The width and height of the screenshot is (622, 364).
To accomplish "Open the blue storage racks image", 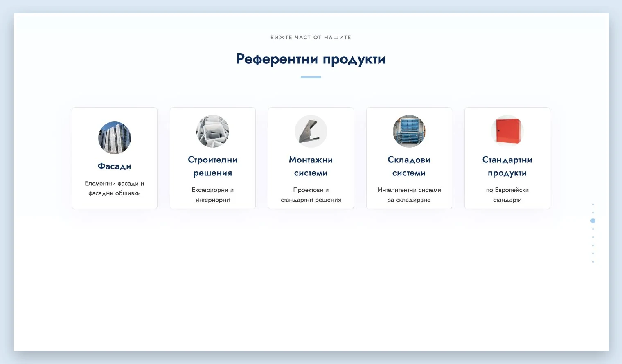I will 409,131.
